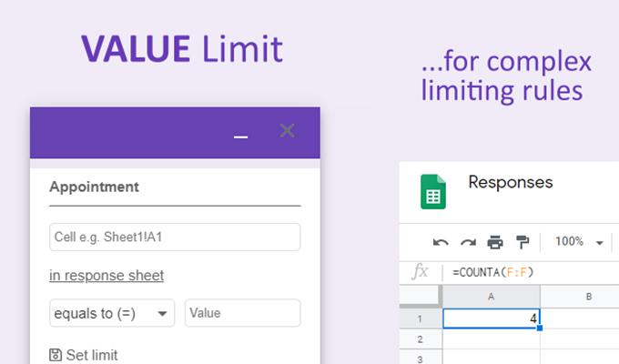Focus the 'Cell e.g. Sheet1!A1' field
Image resolution: width=619 pixels, height=364 pixels.
click(x=175, y=237)
